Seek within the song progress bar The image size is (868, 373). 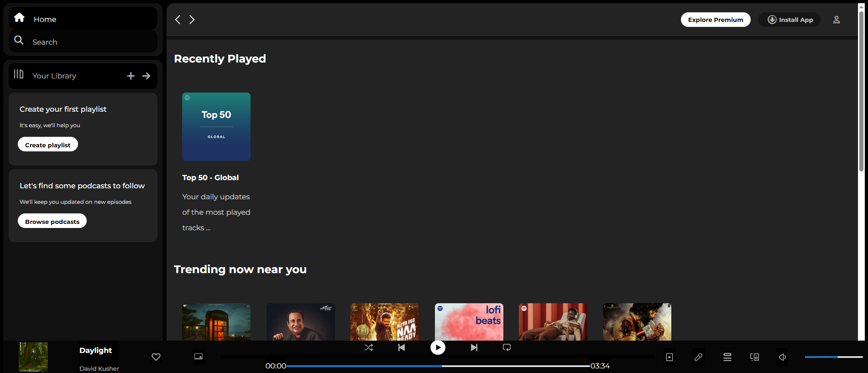point(438,366)
